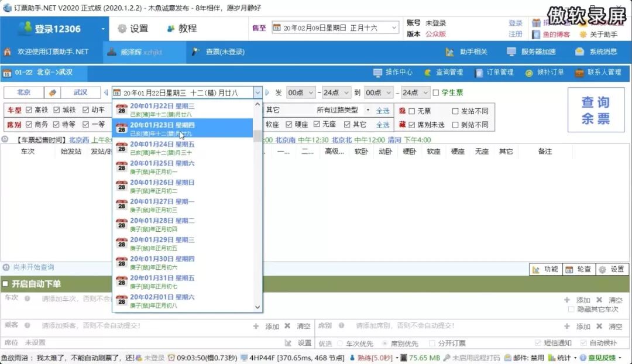
Task: Click 添加 plus icon in 乘客 row
Action: pyautogui.click(x=256, y=326)
